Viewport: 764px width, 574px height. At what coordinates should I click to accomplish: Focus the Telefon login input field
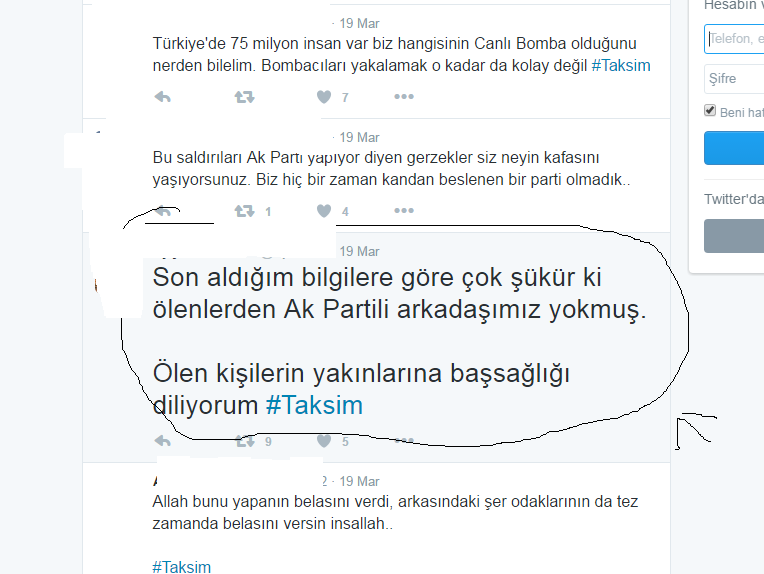pos(734,38)
